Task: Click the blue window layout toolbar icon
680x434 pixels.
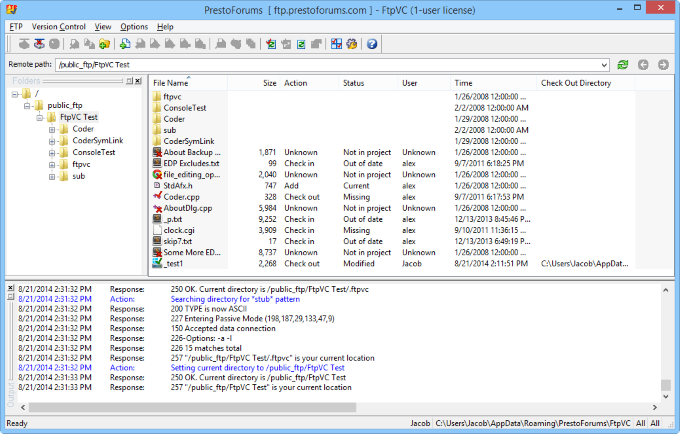Action: click(x=337, y=44)
